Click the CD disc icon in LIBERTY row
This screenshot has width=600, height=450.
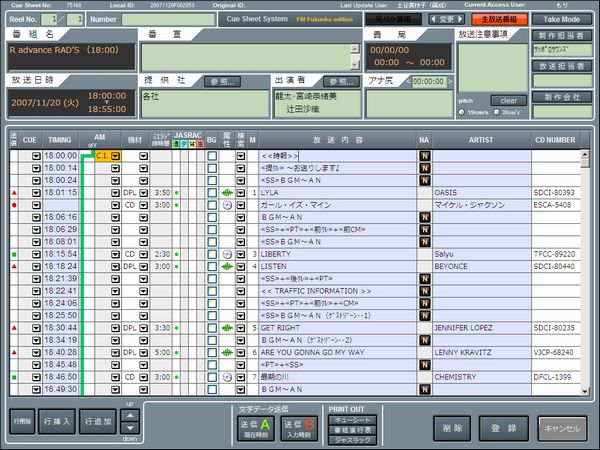click(227, 254)
